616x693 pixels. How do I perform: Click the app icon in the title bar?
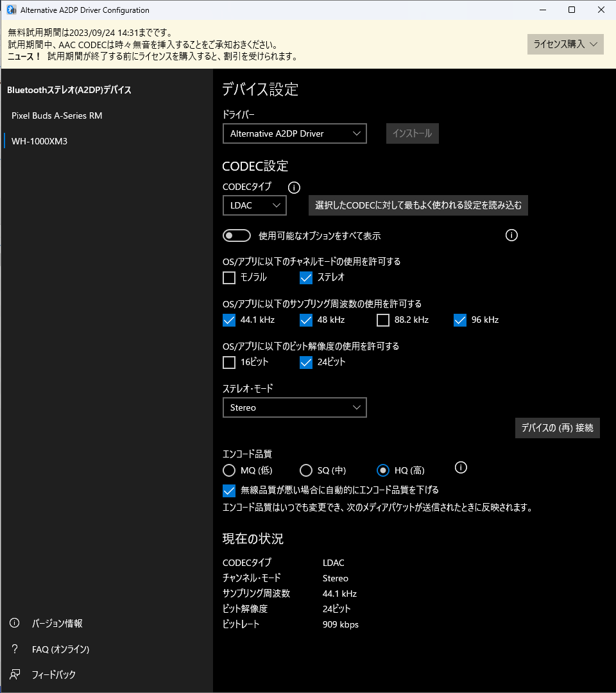tap(11, 10)
